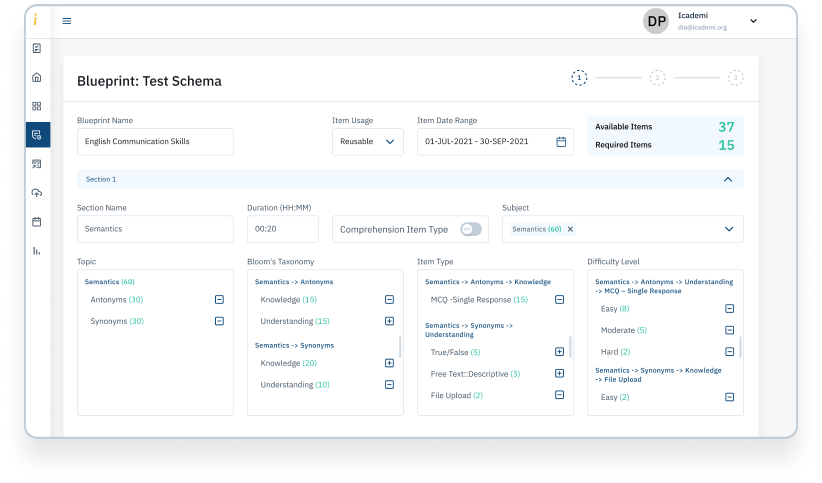Open the calendar icon in sidebar
The width and height of the screenshot is (822, 483).
37,221
